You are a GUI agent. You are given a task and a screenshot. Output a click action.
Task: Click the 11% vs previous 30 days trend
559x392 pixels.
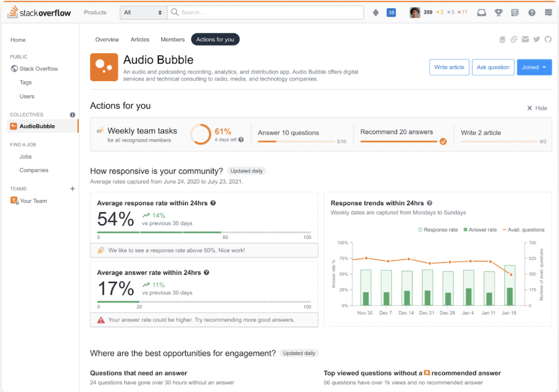(x=167, y=289)
